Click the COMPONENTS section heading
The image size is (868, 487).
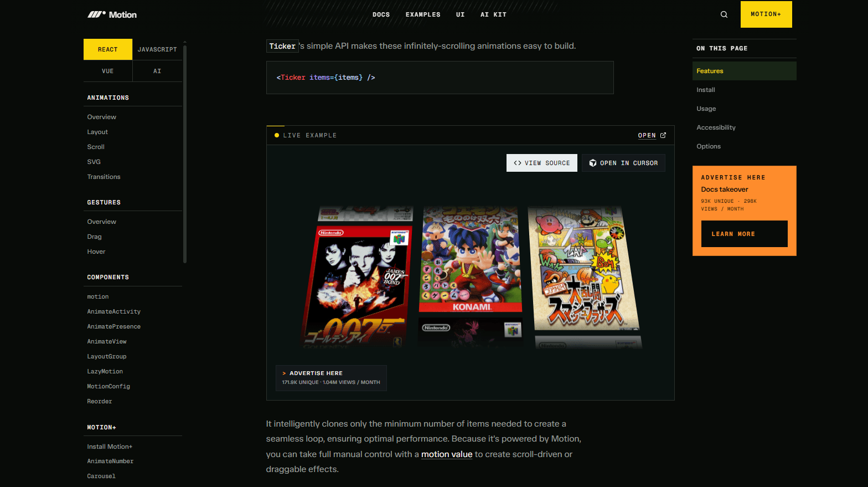click(108, 277)
